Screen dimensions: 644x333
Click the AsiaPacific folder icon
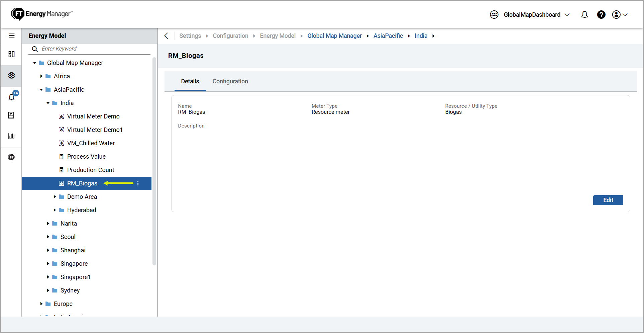(48, 90)
